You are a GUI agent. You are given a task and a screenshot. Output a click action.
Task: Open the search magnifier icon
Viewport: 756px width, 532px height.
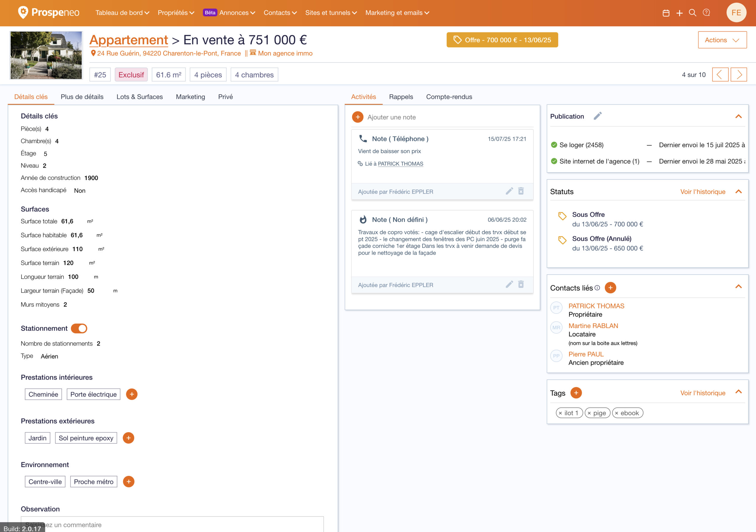pyautogui.click(x=693, y=13)
